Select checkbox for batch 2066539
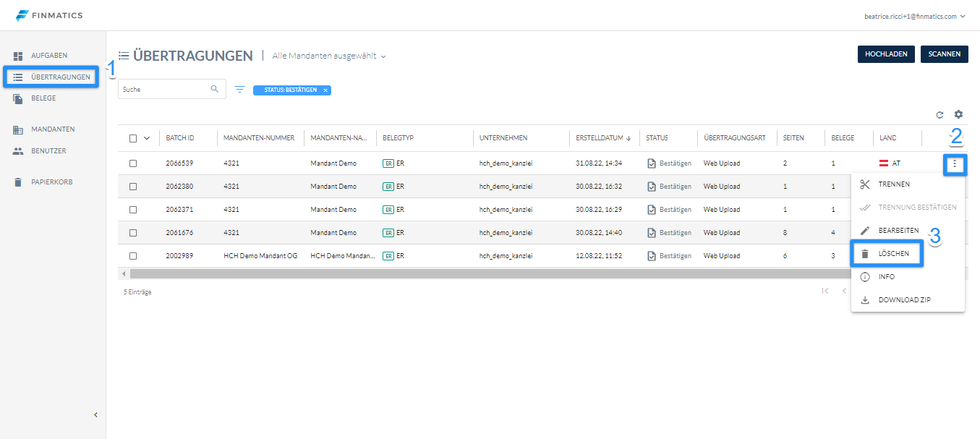Viewport: 980px width, 439px height. [x=133, y=163]
